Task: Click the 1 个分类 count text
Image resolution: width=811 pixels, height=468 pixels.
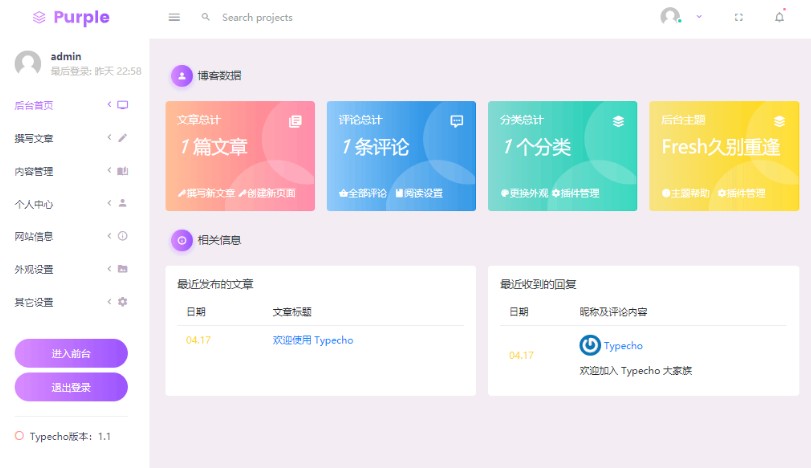Action: click(x=537, y=147)
